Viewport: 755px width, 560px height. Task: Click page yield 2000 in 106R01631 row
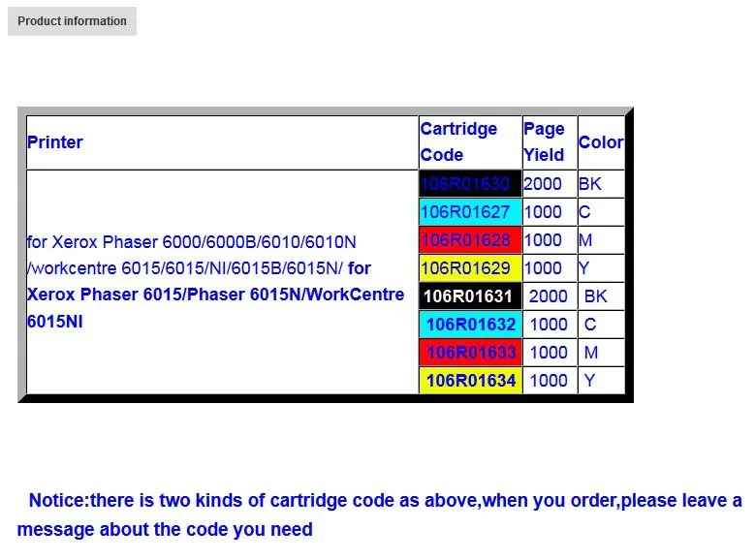click(x=549, y=296)
